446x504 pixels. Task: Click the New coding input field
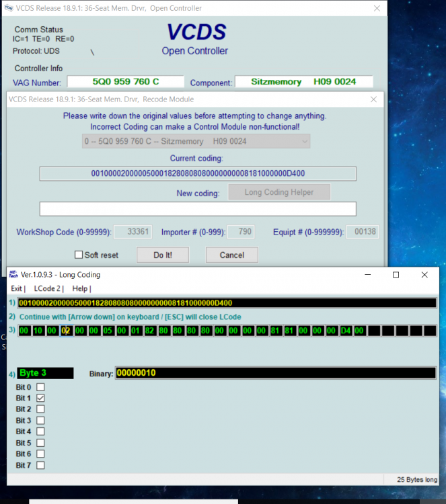[198, 209]
